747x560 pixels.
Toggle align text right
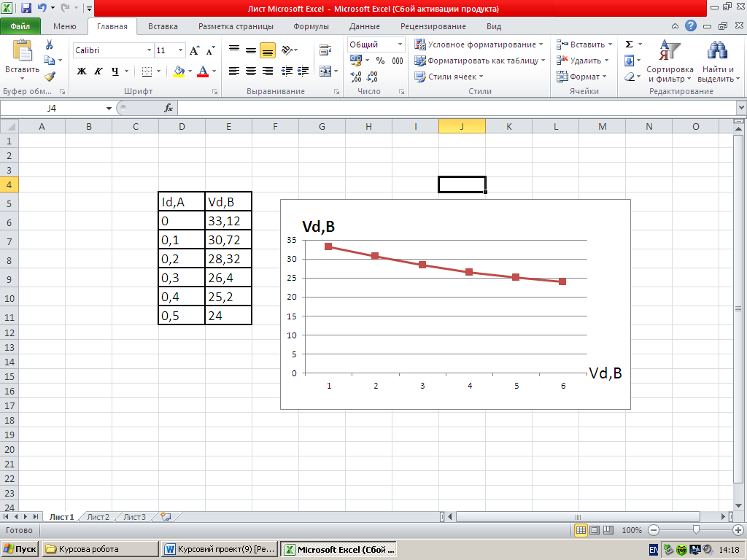pyautogui.click(x=268, y=71)
